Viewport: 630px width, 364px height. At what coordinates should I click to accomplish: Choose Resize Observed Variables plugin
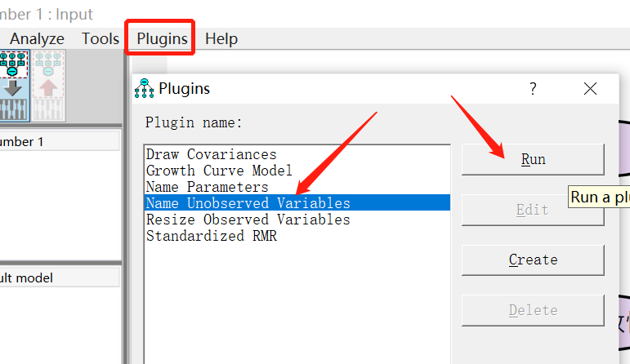pyautogui.click(x=248, y=220)
